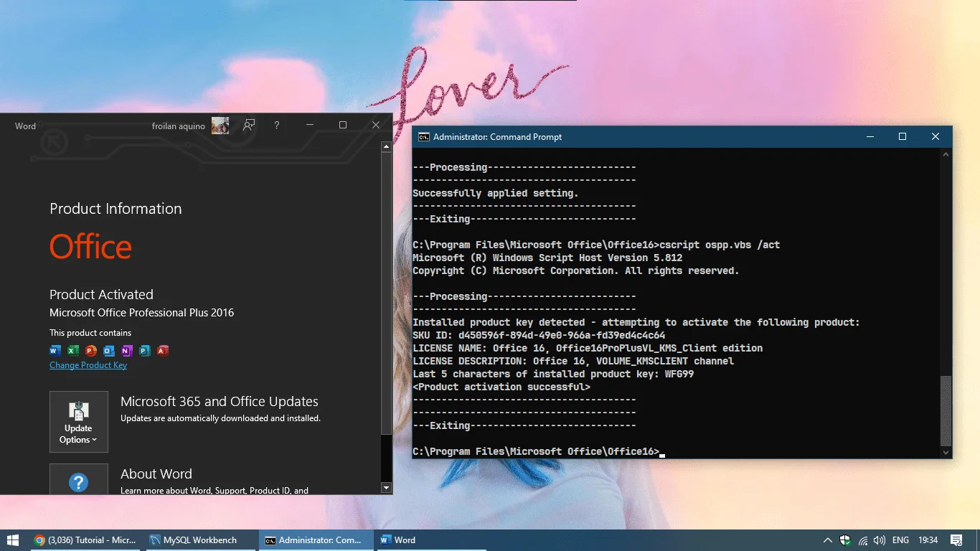Image resolution: width=980 pixels, height=551 pixels.
Task: Open the feedback icon in Word title bar
Action: (x=249, y=126)
